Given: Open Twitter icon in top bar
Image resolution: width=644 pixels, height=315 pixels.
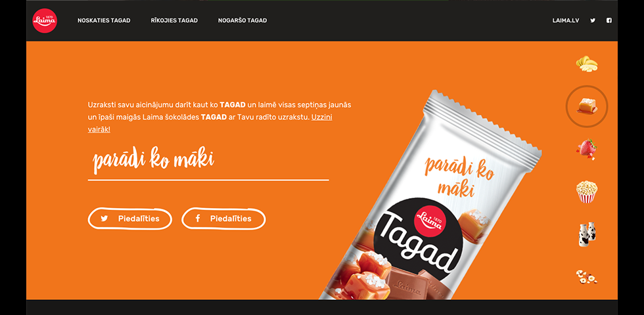Looking at the screenshot, I should pyautogui.click(x=593, y=20).
